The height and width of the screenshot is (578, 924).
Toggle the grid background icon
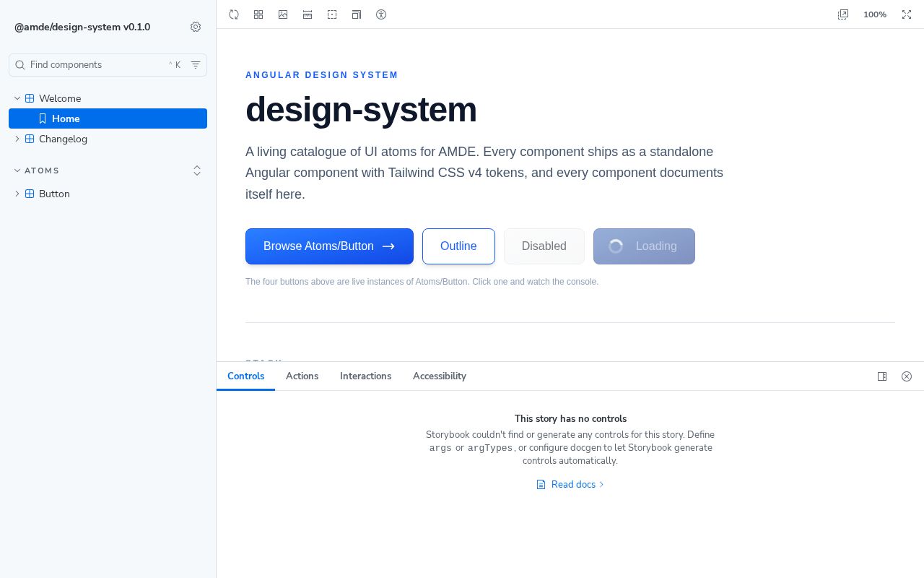[258, 14]
